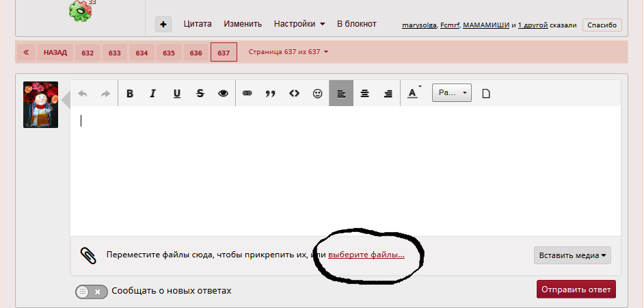Open the font size dropdown

coord(452,93)
